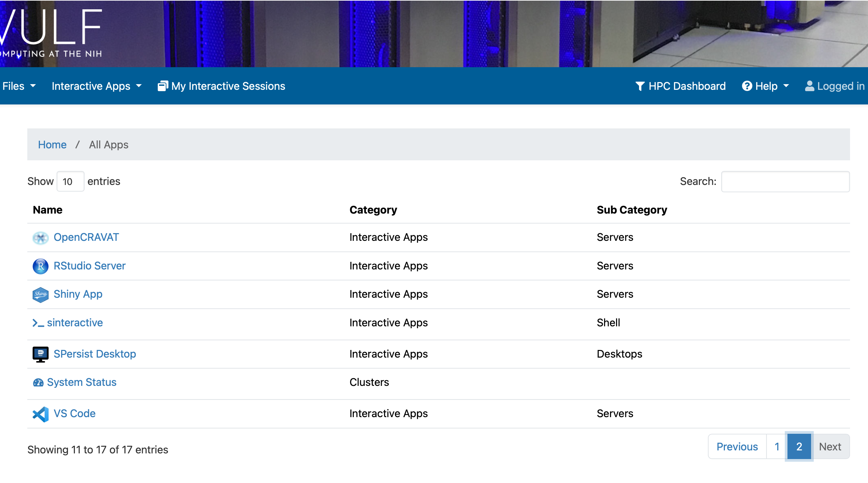Open the Shiny App link
868x483 pixels.
coord(78,294)
